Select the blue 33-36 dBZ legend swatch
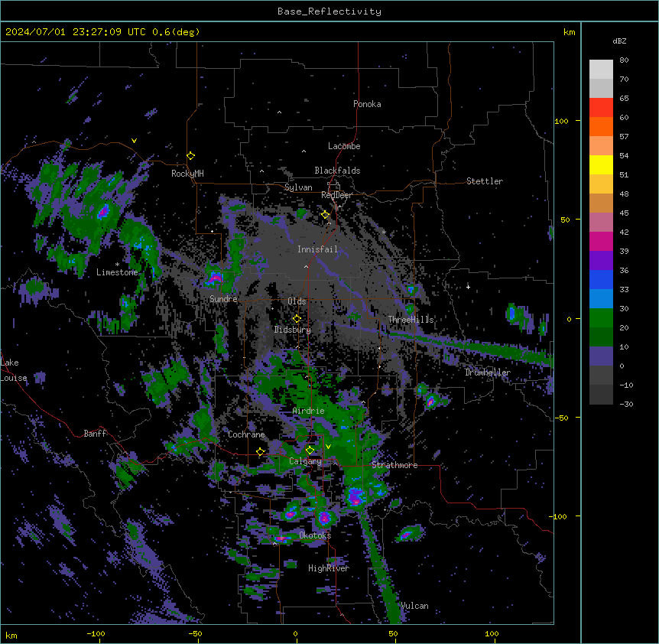The width and height of the screenshot is (659, 644). 601,279
